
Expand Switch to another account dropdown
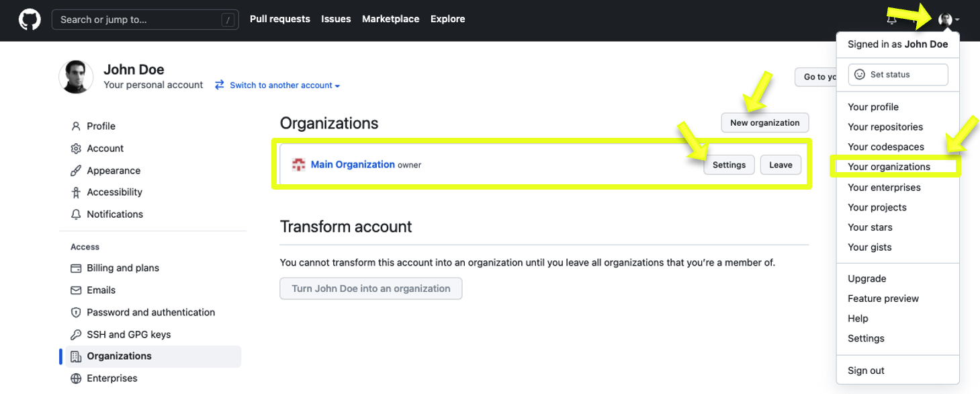tap(277, 85)
